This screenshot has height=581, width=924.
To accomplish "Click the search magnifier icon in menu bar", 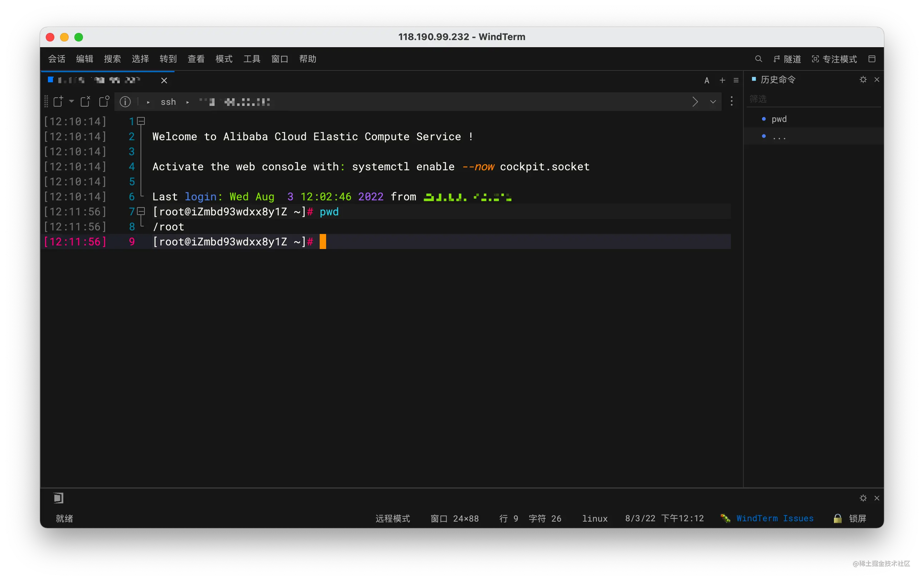I will [758, 59].
